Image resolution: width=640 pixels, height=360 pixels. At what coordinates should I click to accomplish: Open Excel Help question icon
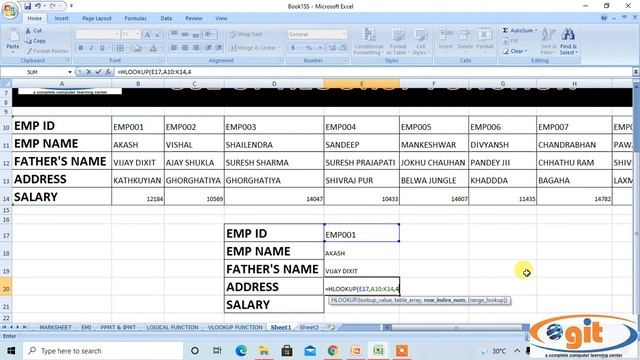pos(604,18)
